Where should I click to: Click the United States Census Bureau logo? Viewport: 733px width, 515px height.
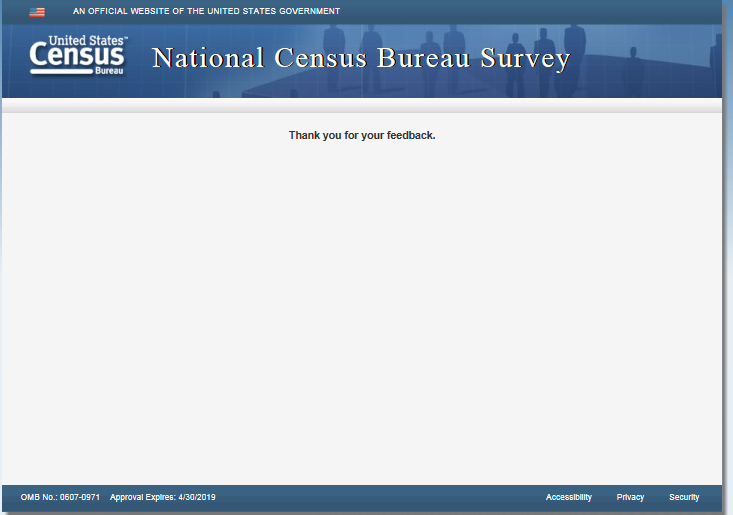click(x=78, y=57)
